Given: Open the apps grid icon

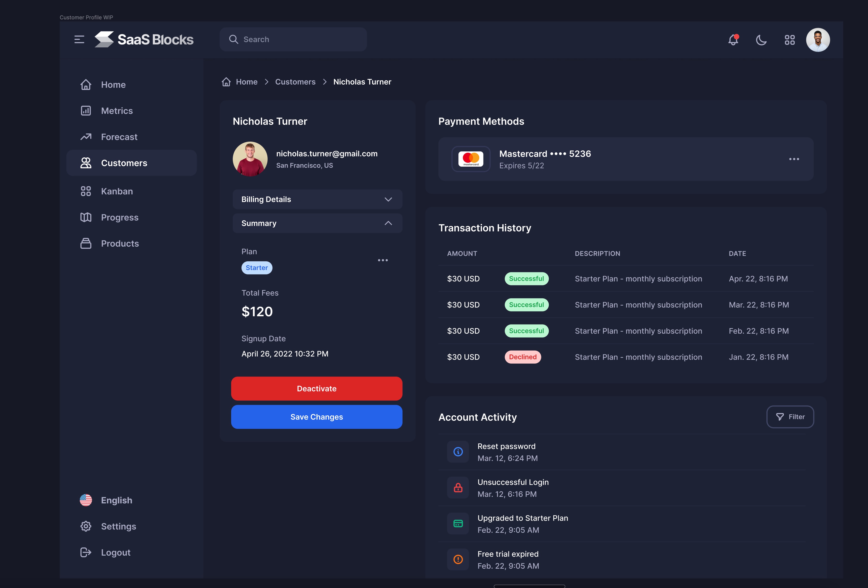Looking at the screenshot, I should (790, 40).
